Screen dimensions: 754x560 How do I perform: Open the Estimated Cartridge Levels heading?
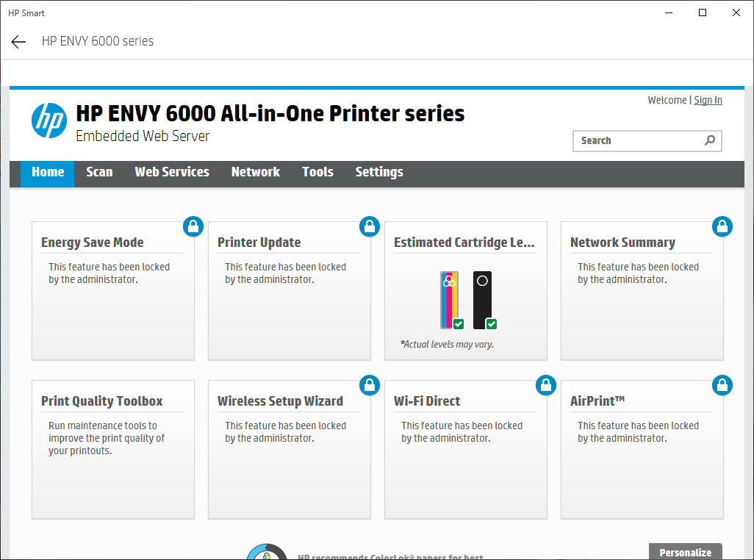(x=464, y=243)
